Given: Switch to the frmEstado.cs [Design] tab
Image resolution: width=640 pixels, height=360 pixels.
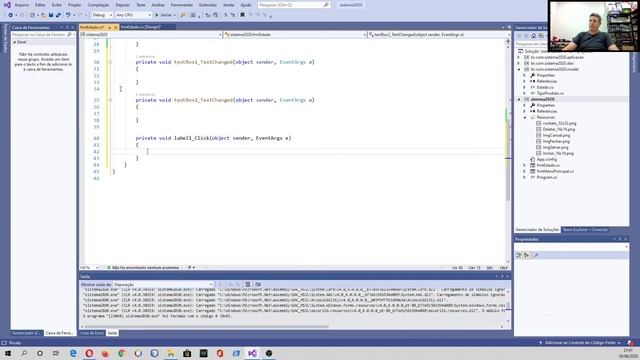Looking at the screenshot, I should (141, 27).
